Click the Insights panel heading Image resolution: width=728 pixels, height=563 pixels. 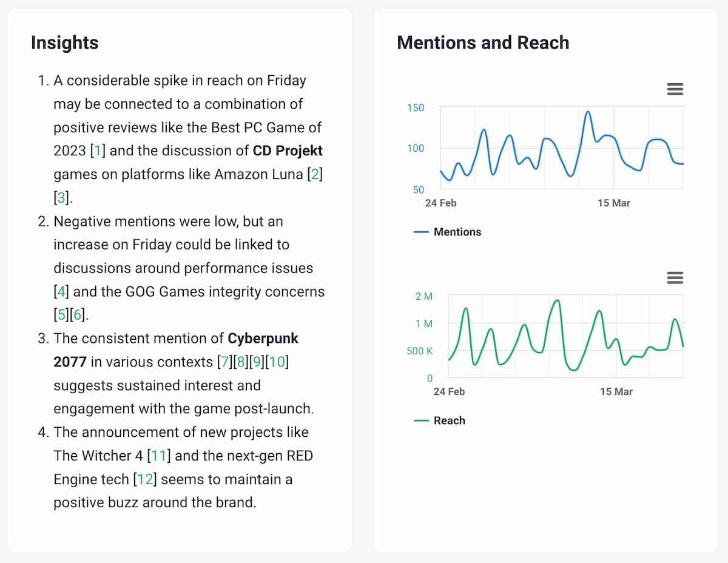click(64, 42)
